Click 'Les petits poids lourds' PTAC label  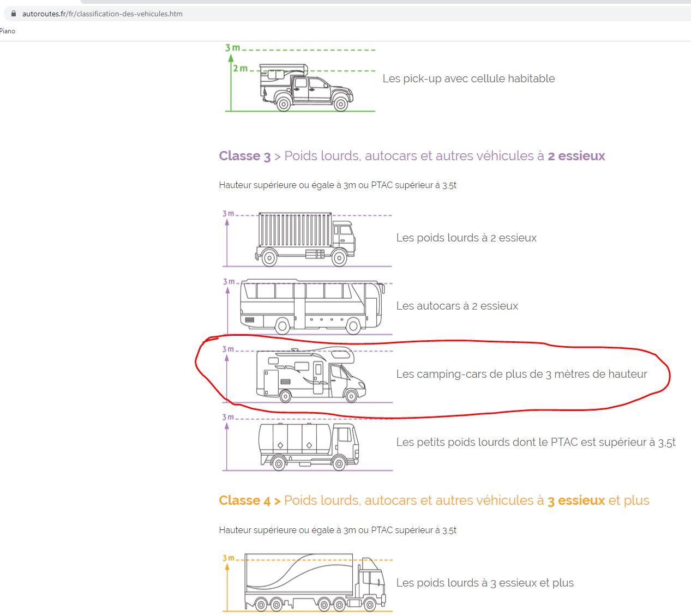click(536, 442)
